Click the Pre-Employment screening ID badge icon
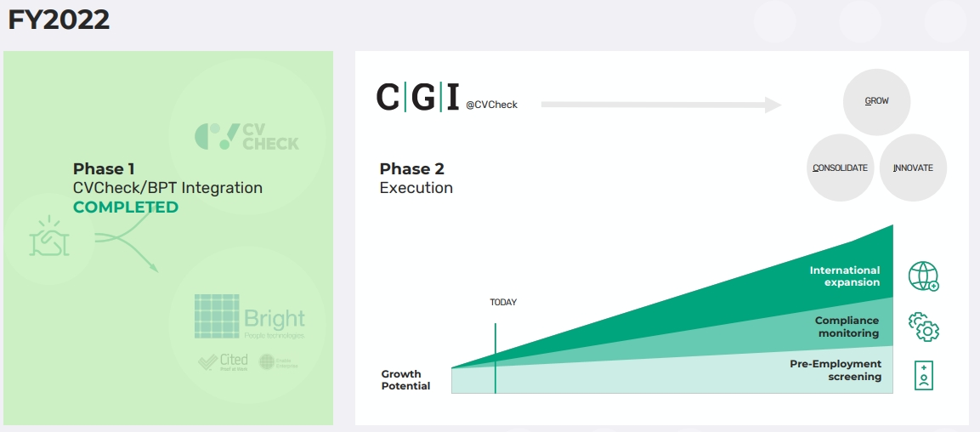 pos(923,376)
